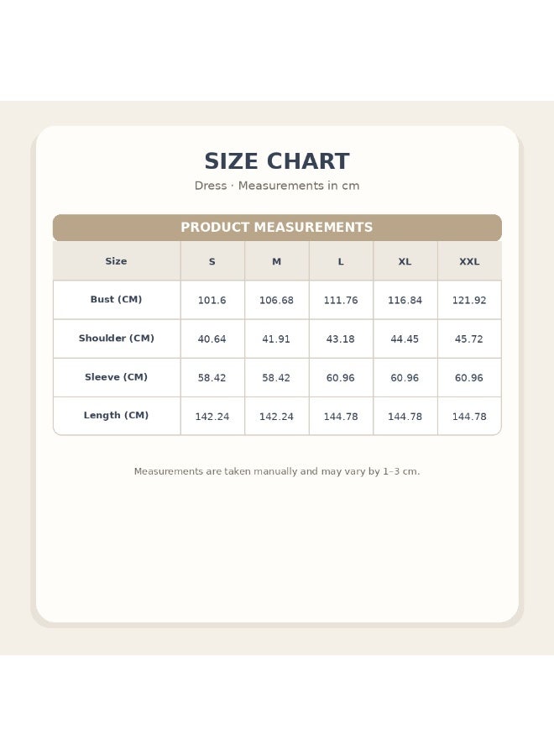Select the bust value 121.92
This screenshot has height=756, width=554.
pyautogui.click(x=469, y=300)
